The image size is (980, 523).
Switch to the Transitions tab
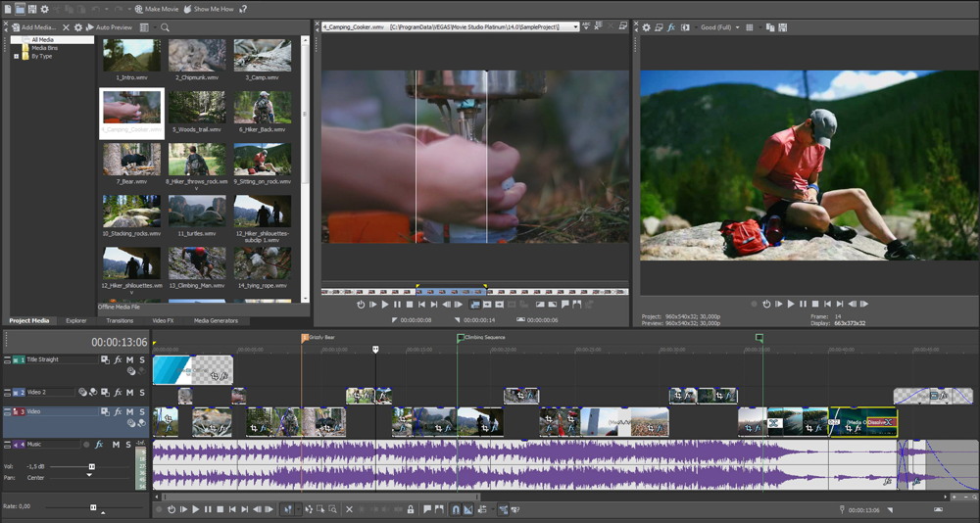(120, 320)
